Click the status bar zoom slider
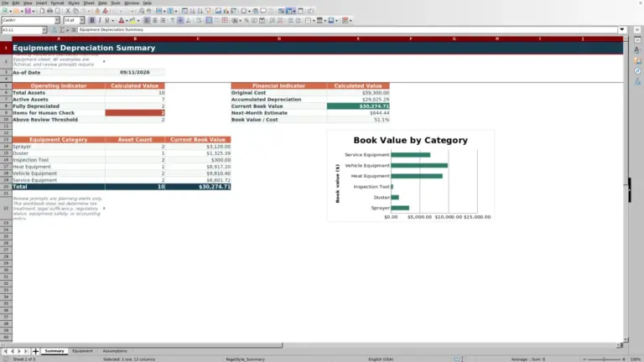 604,359
